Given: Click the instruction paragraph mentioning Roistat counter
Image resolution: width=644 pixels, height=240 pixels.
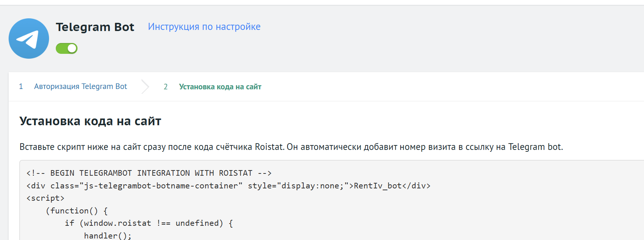Looking at the screenshot, I should pyautogui.click(x=291, y=147).
